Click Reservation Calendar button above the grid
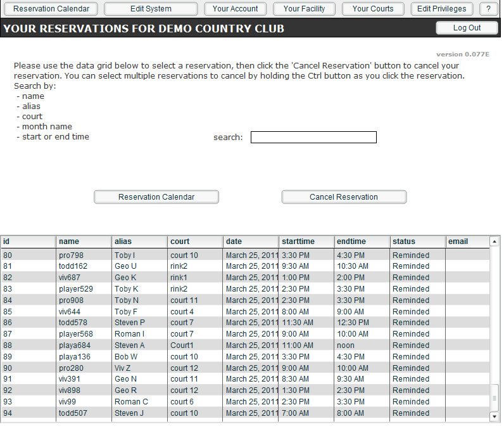 coord(156,197)
